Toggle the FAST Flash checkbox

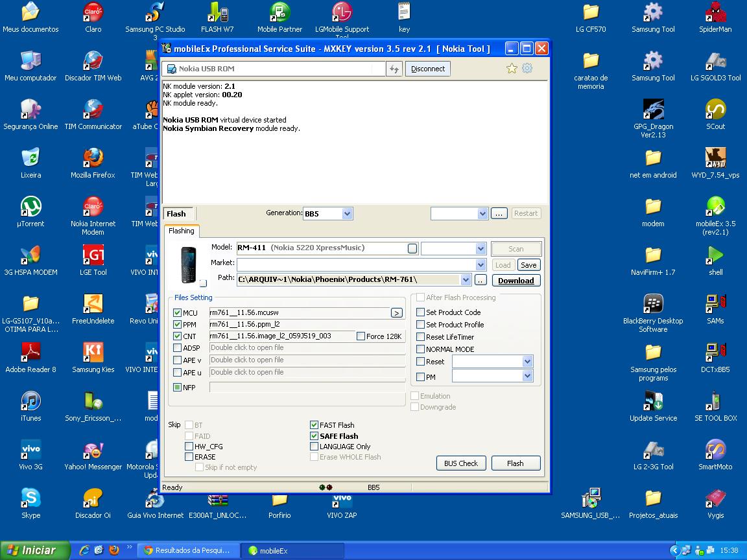(x=314, y=425)
